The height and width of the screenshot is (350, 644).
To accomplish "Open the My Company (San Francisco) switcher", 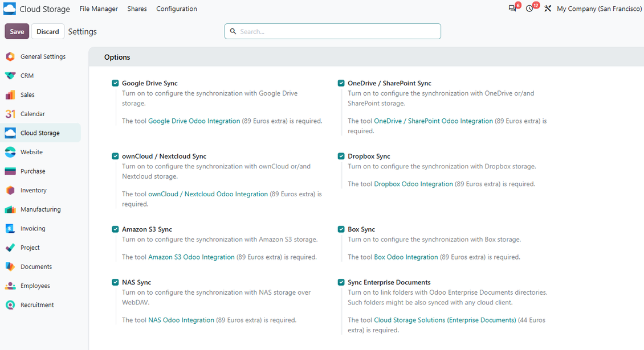I will 599,9.
